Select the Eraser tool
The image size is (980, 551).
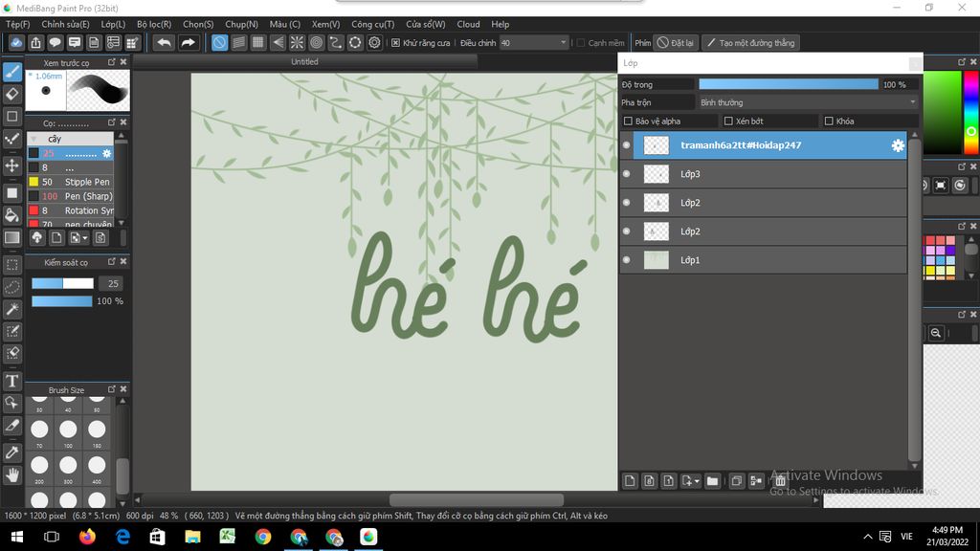[x=12, y=95]
